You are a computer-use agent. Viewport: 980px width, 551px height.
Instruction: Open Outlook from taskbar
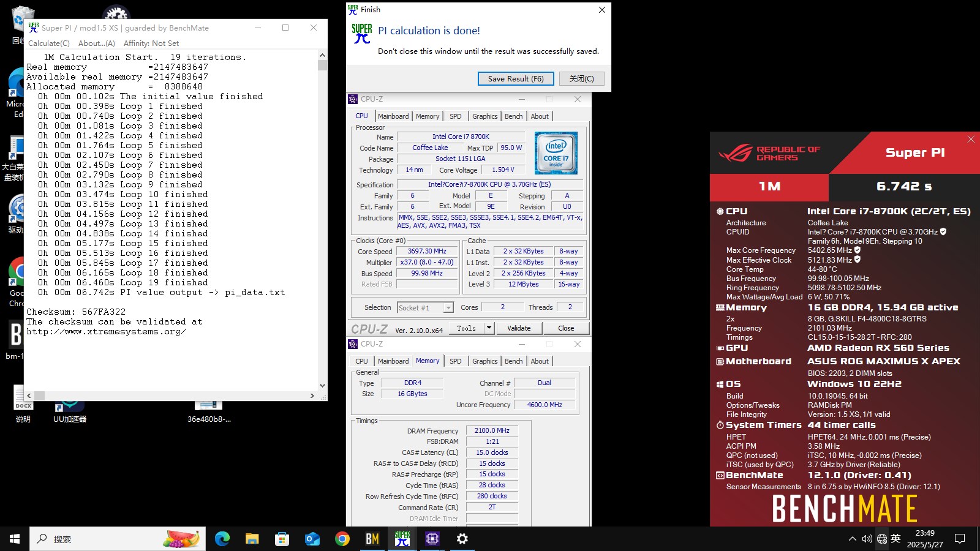(312, 539)
